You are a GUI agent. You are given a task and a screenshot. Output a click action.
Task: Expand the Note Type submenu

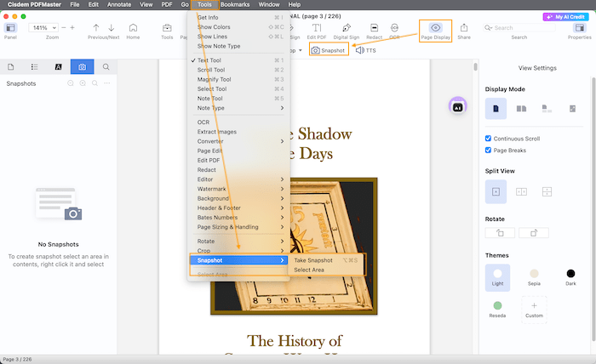[x=238, y=108]
